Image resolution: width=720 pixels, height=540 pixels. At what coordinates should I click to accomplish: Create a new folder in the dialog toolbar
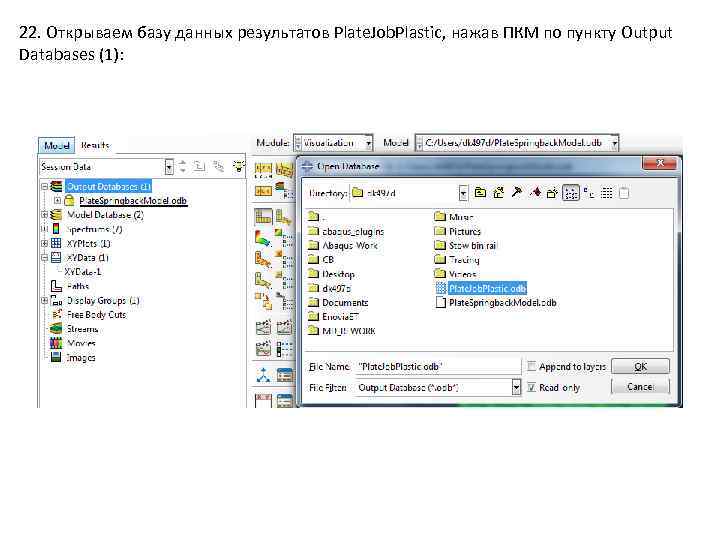coord(552,193)
